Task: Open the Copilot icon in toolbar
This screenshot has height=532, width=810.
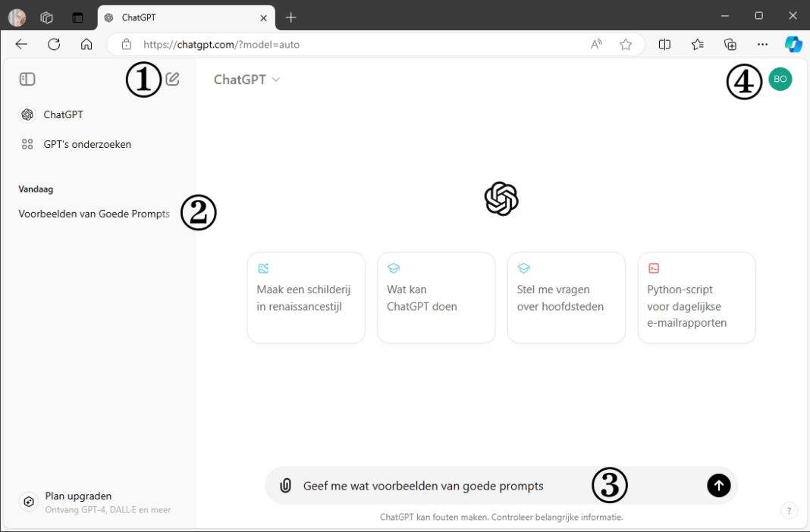Action: (793, 44)
